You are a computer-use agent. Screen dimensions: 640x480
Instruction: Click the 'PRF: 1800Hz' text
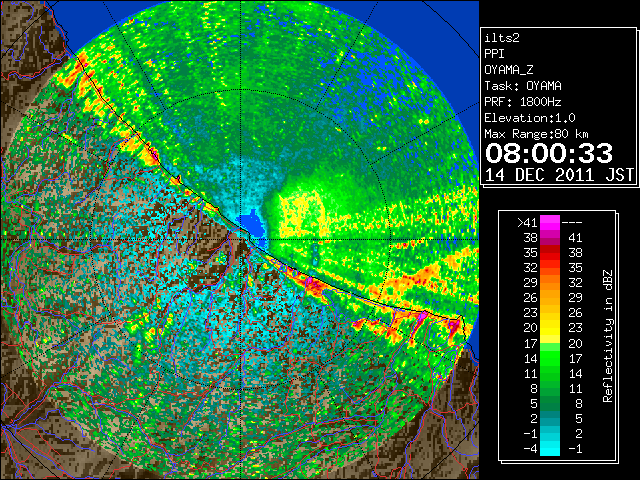tap(523, 102)
